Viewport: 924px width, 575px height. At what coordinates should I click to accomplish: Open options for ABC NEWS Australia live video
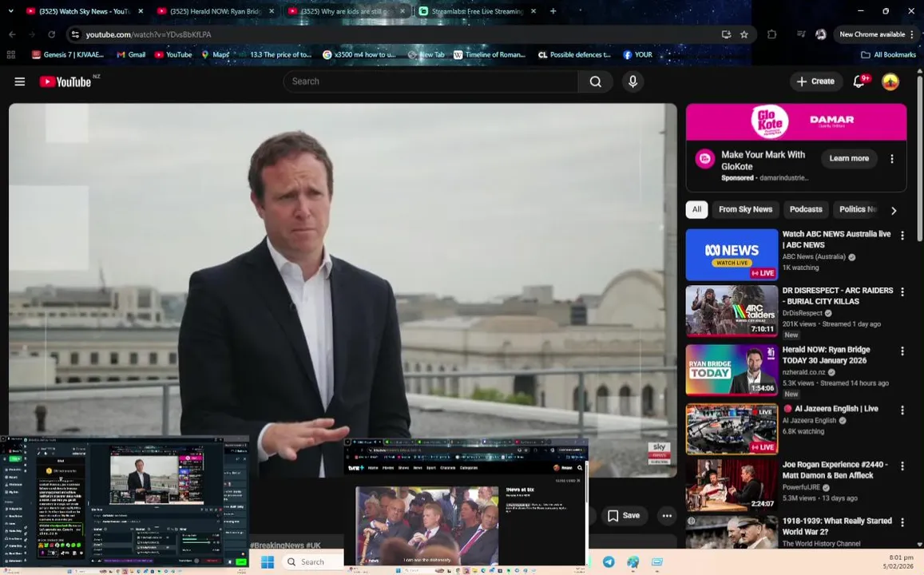click(x=902, y=236)
